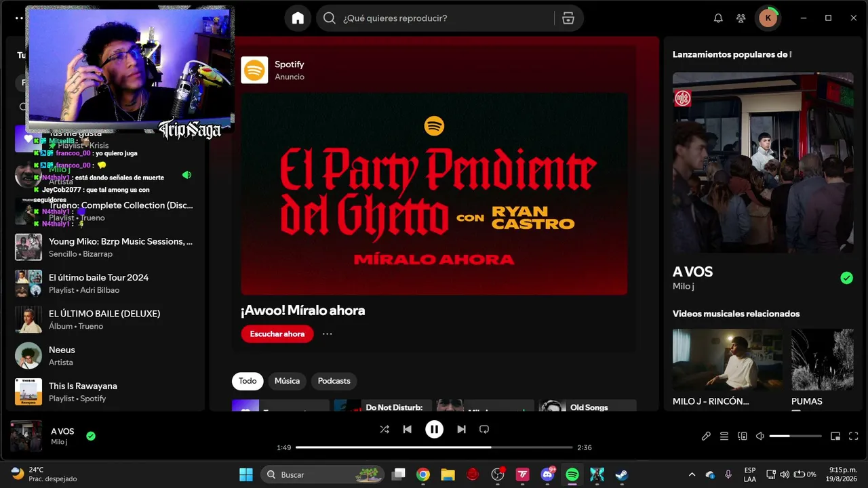Open the OneDrive cloud tray icon

710,474
